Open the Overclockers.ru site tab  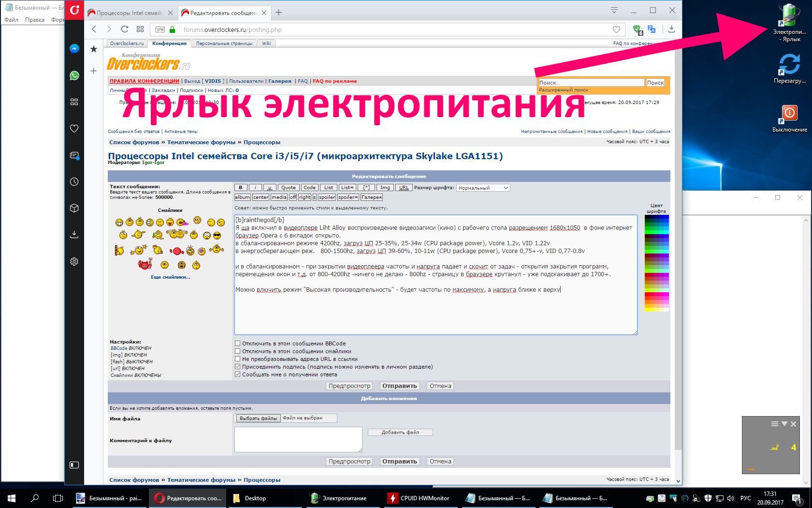pyautogui.click(x=127, y=44)
